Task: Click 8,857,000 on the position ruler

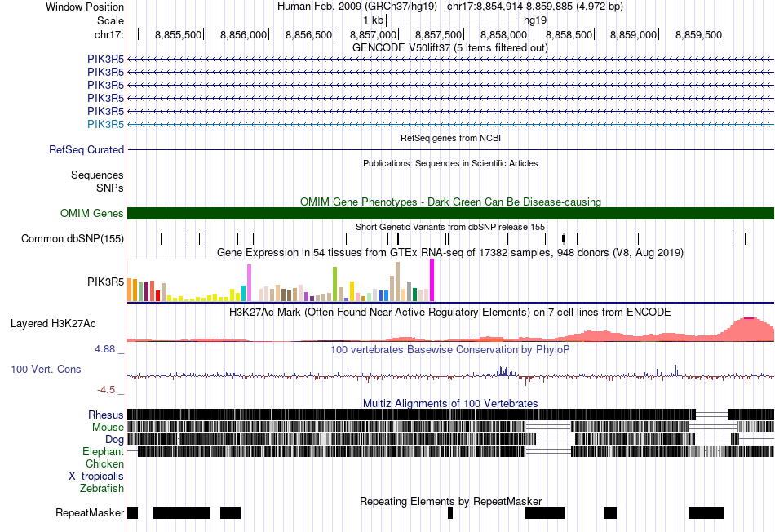Action: pos(373,34)
